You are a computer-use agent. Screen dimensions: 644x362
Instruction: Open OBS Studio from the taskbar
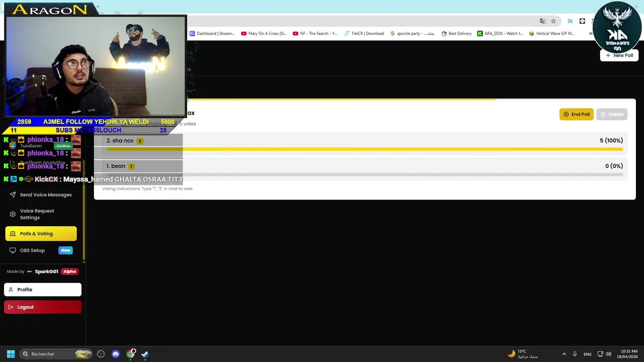click(101, 354)
